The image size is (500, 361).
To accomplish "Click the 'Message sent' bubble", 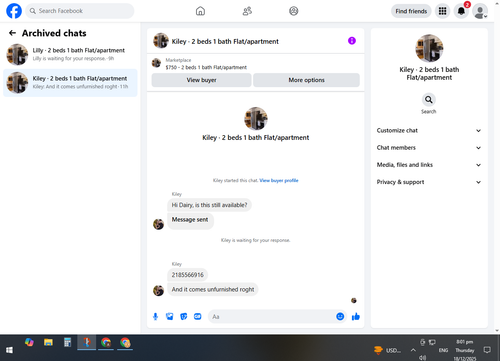I will [x=190, y=220].
